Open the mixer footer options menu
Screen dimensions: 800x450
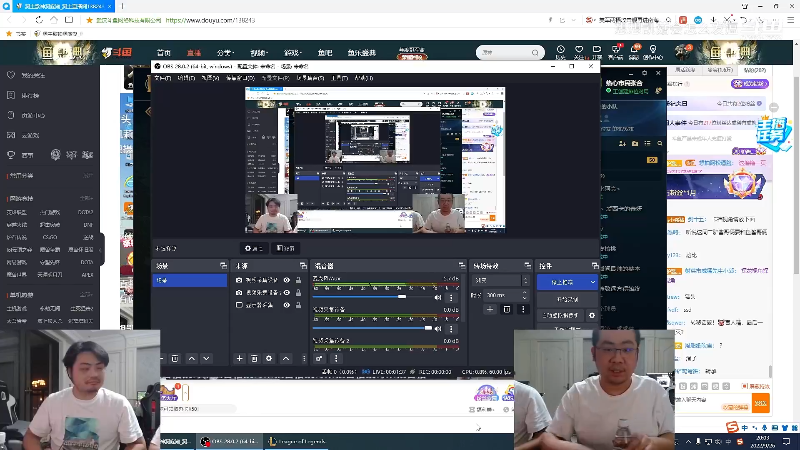click(x=336, y=358)
